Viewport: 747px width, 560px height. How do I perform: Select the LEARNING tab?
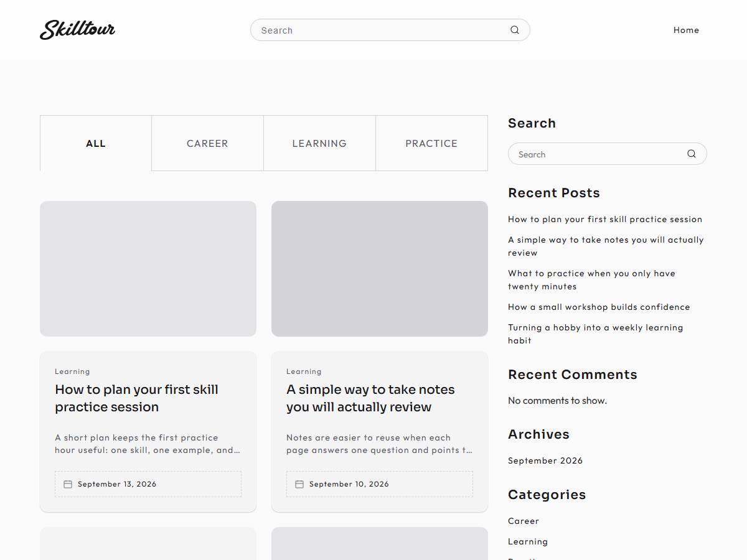pos(320,143)
